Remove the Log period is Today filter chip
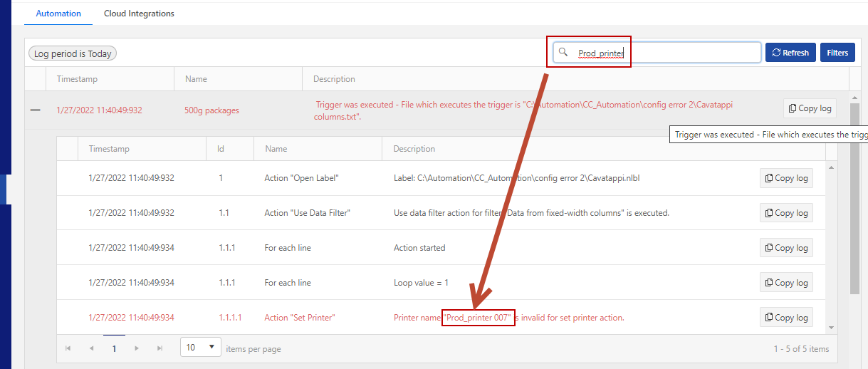This screenshot has height=369, width=868. click(x=73, y=54)
